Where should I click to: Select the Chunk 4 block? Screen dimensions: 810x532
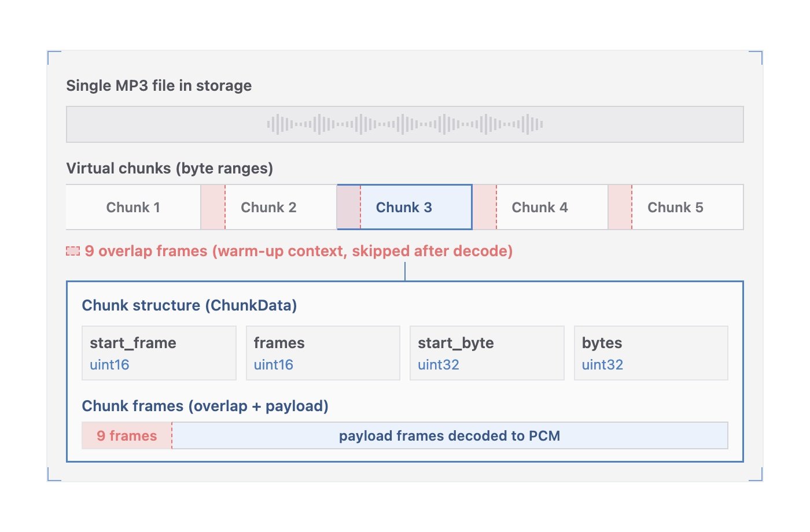click(x=540, y=207)
